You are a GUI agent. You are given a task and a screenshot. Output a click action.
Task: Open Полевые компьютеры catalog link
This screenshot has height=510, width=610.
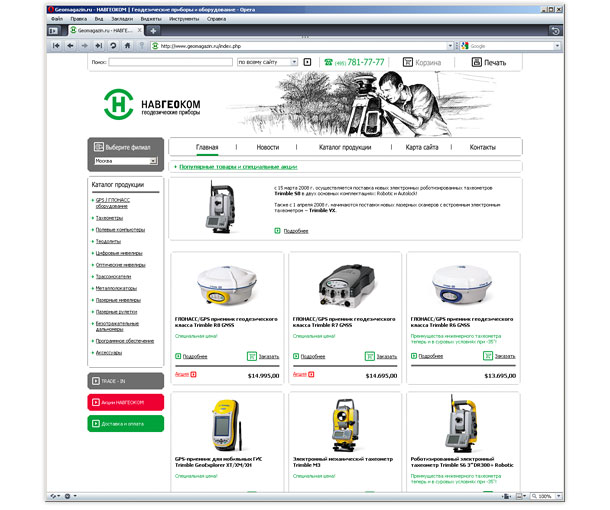pos(120,230)
